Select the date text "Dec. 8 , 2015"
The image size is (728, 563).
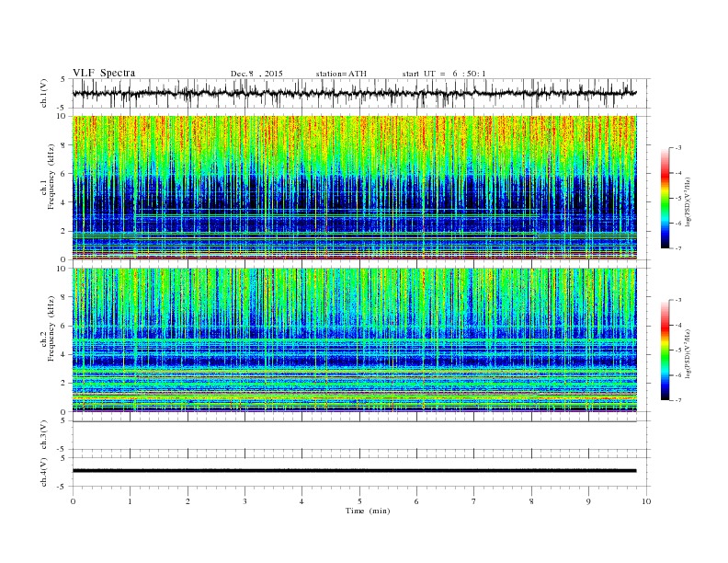click(x=256, y=74)
